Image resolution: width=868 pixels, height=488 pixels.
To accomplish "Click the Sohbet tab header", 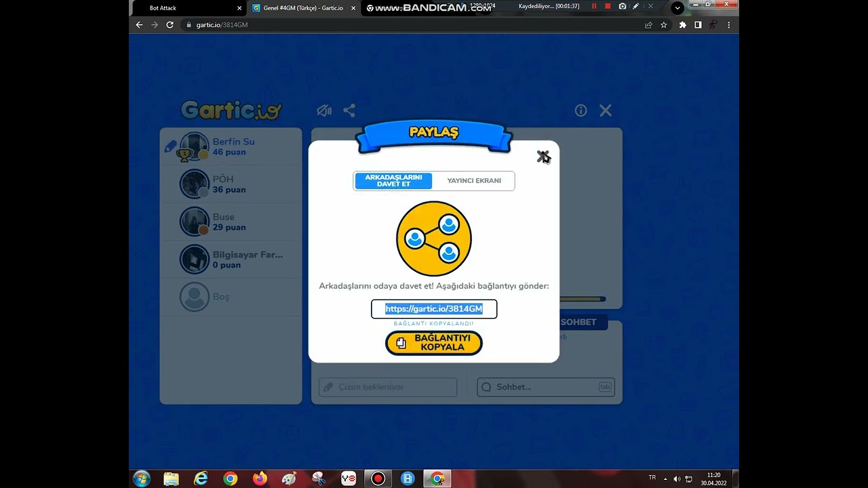I will click(578, 322).
